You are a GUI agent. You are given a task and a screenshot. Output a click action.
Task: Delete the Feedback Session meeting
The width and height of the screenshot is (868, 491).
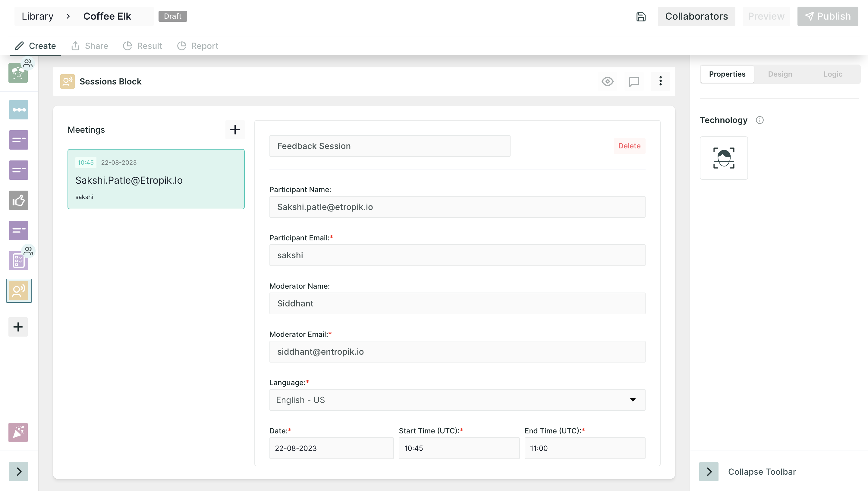click(x=629, y=146)
